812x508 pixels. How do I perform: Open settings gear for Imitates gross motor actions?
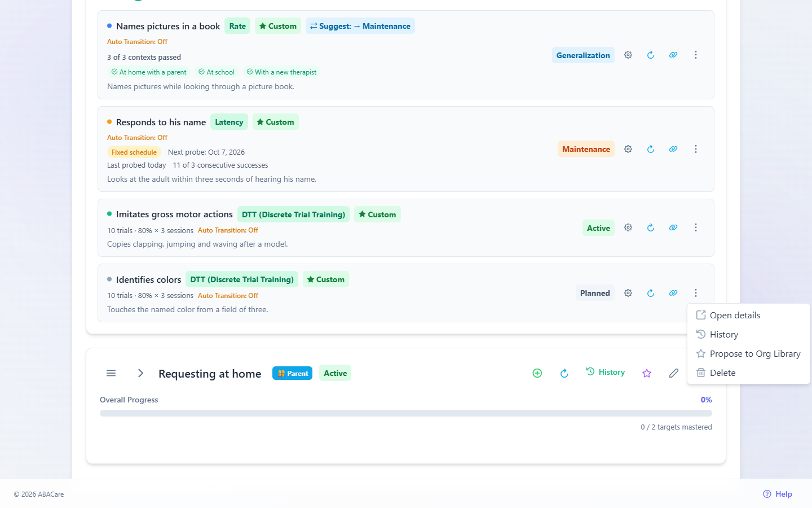628,227
